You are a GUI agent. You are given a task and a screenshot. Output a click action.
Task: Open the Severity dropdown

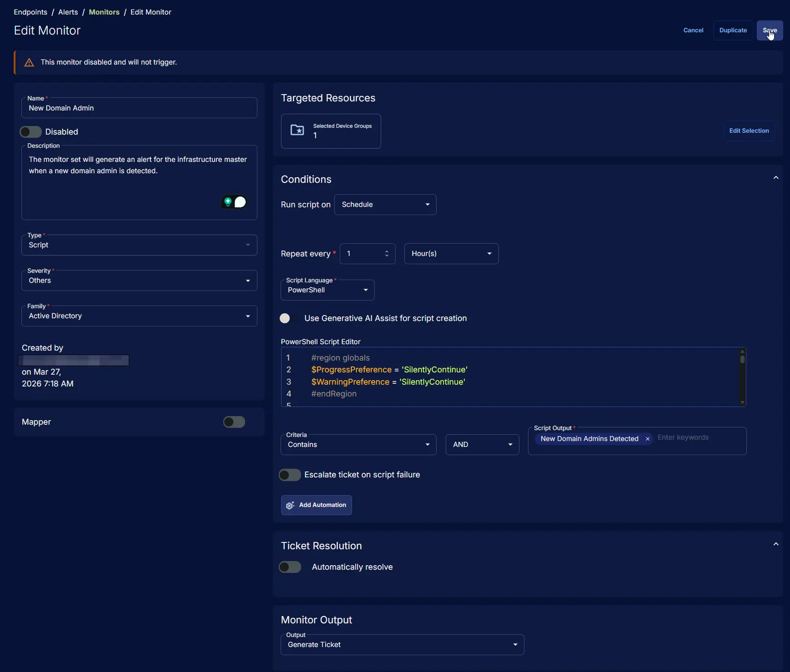click(139, 281)
